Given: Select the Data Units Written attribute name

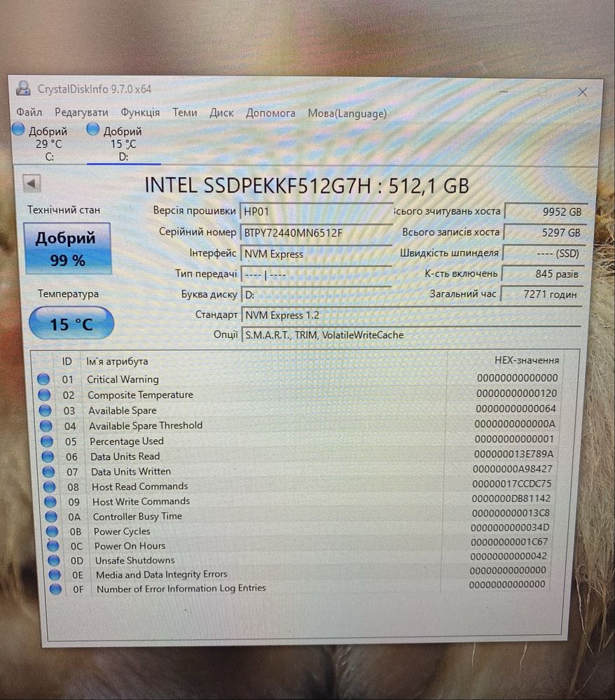Looking at the screenshot, I should [131, 471].
